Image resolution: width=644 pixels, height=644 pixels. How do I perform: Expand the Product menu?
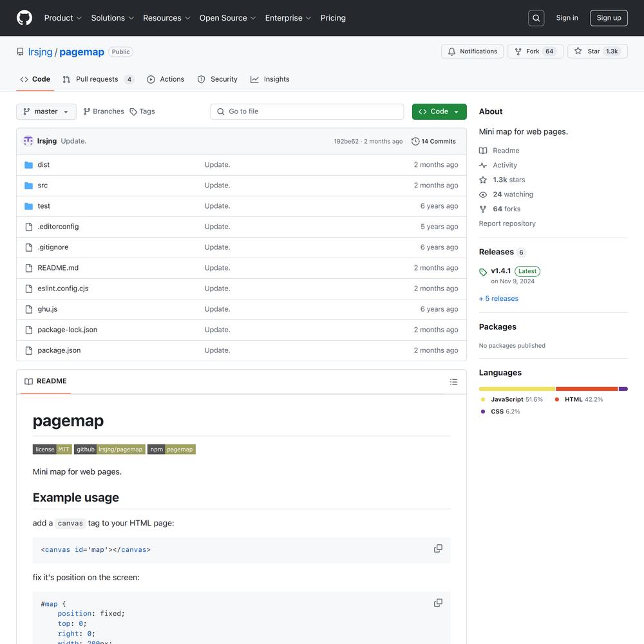pyautogui.click(x=63, y=18)
